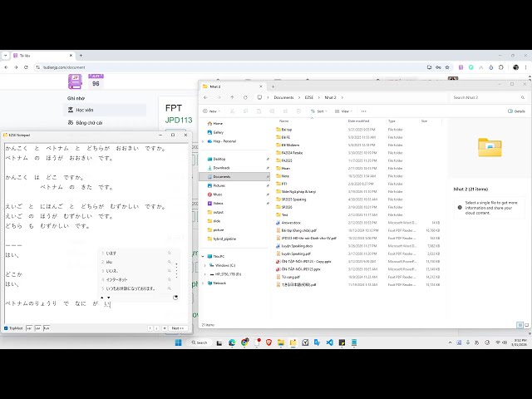
Task: Click the Copy icon in Explorer toolbar
Action: (246, 111)
